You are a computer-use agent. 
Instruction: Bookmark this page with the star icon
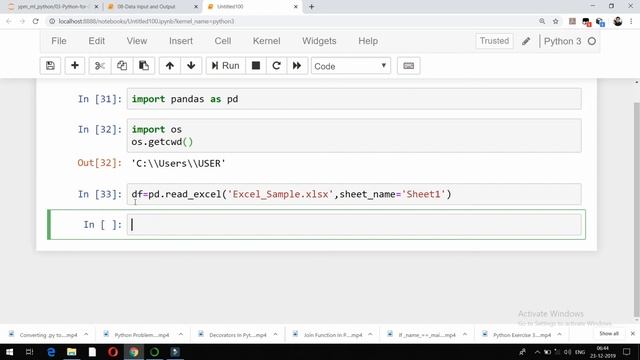[x=556, y=21]
